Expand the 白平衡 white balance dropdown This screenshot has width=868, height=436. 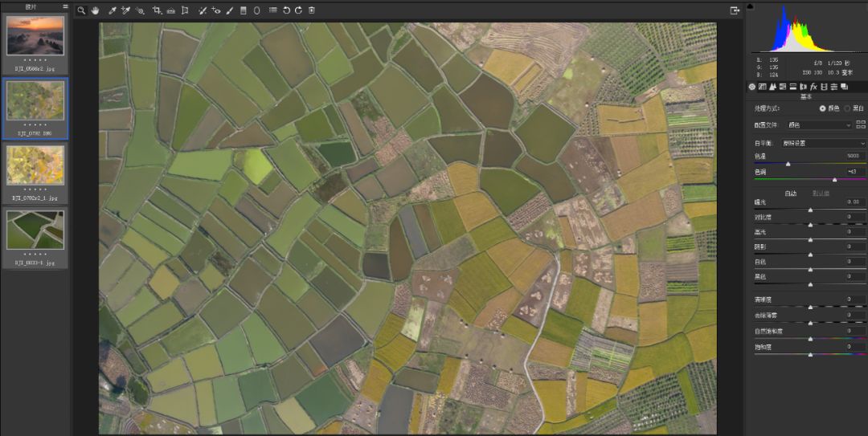click(824, 143)
